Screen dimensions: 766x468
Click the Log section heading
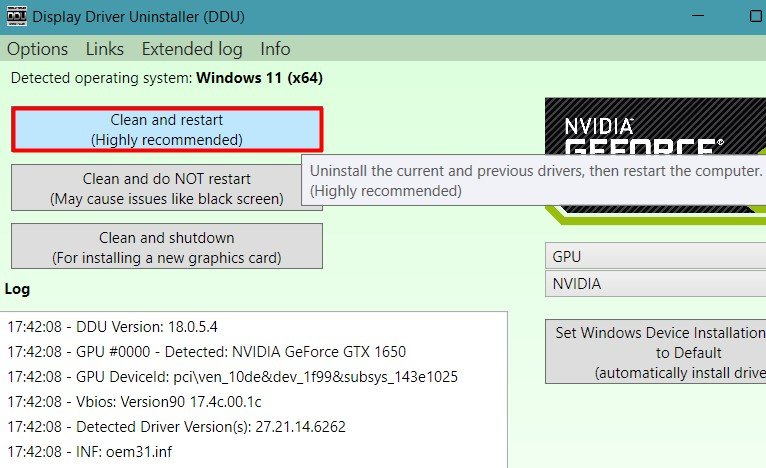coord(17,289)
